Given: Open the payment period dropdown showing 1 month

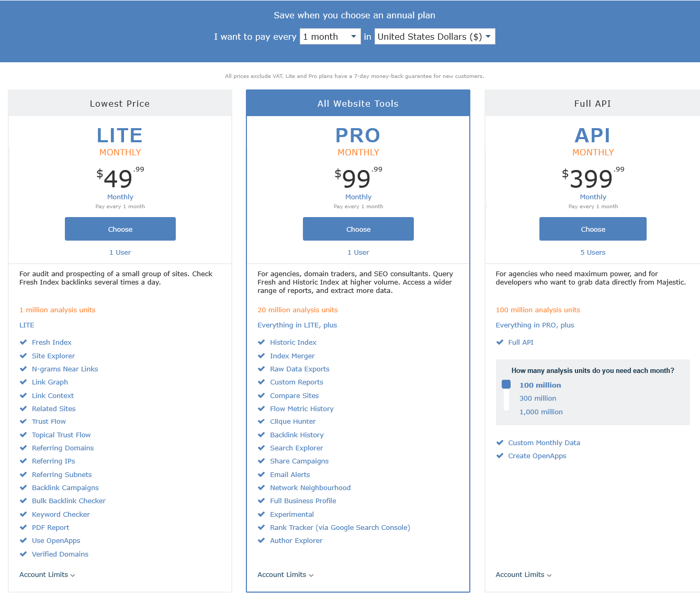Looking at the screenshot, I should point(330,37).
